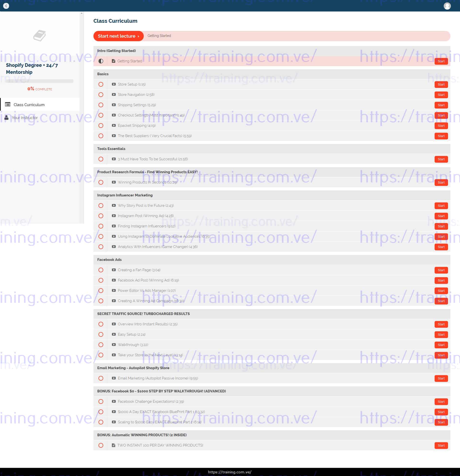Viewport: 460px width, 476px height.
Task: Click the back arrow icon in header
Action: pyautogui.click(x=6, y=6)
